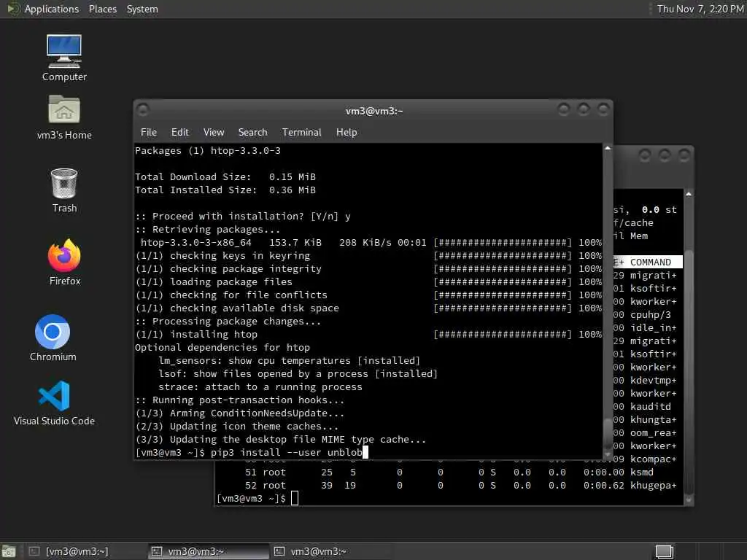Click the ksmd process row
747x560 pixels.
pos(450,472)
